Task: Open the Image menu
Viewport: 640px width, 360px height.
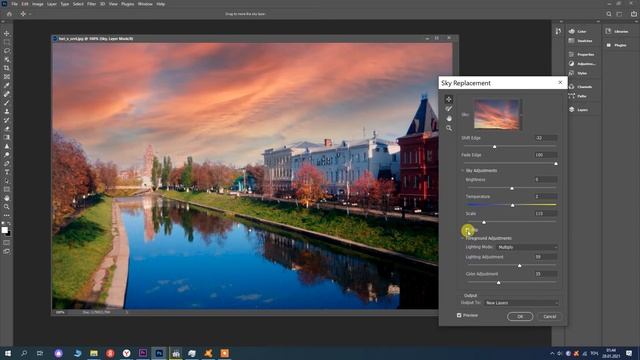Action: point(38,4)
